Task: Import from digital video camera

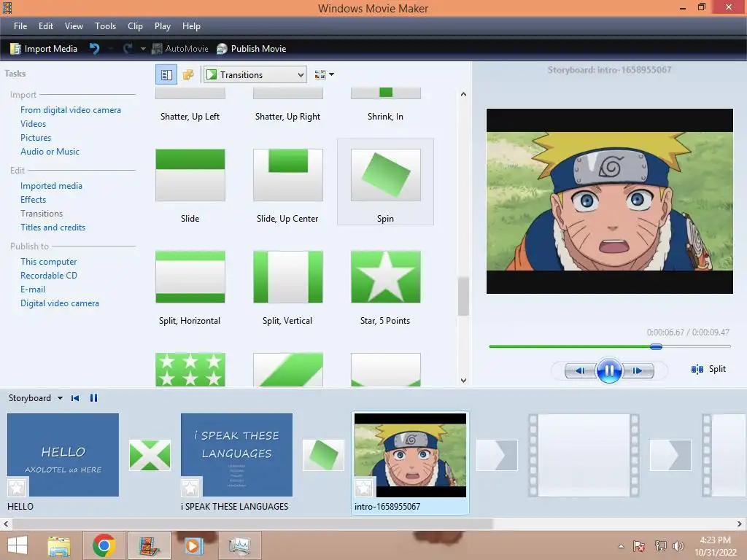Action: pos(71,110)
